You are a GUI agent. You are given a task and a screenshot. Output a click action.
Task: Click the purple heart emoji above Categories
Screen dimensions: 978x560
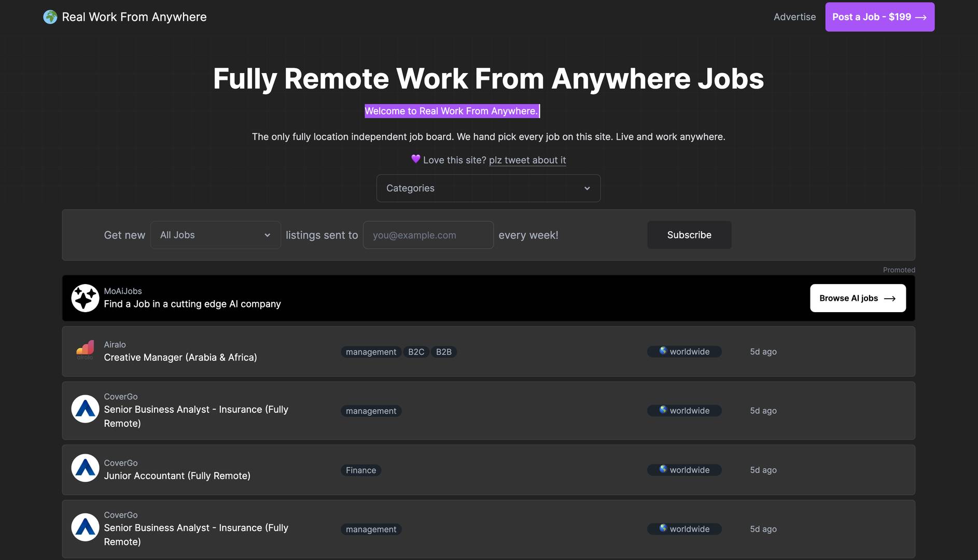(415, 159)
